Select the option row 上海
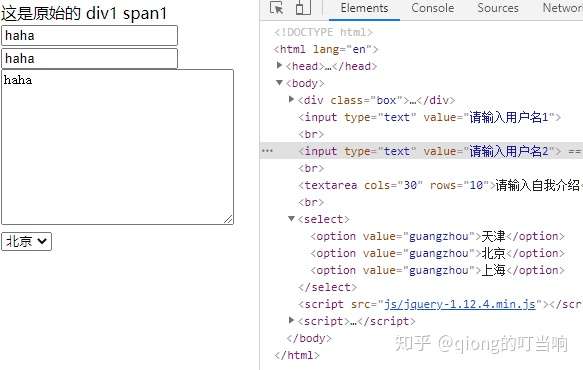 [x=437, y=270]
